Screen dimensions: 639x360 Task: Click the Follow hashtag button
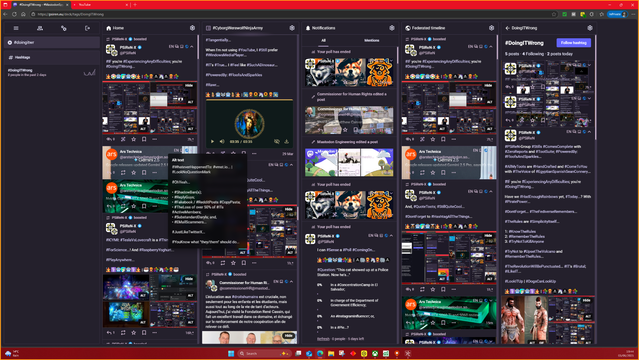pos(573,43)
